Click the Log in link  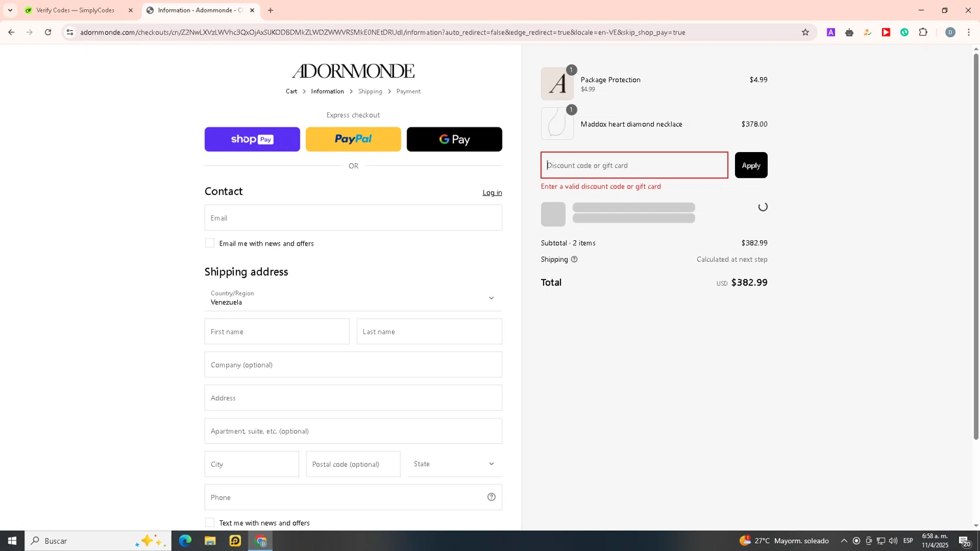click(x=492, y=193)
